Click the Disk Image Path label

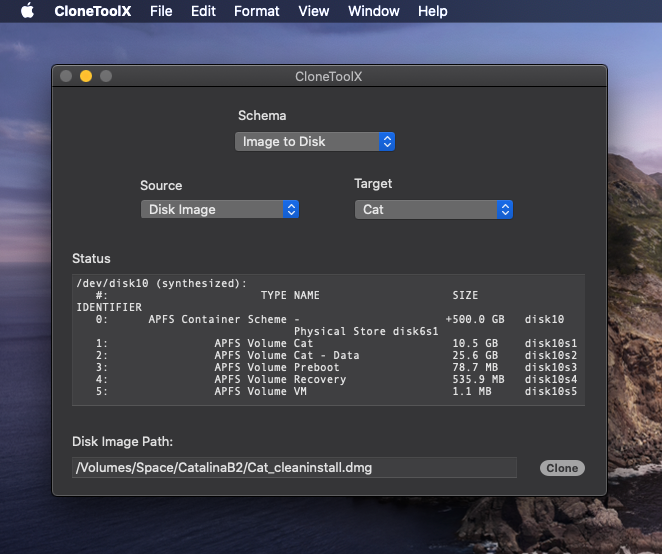click(122, 442)
